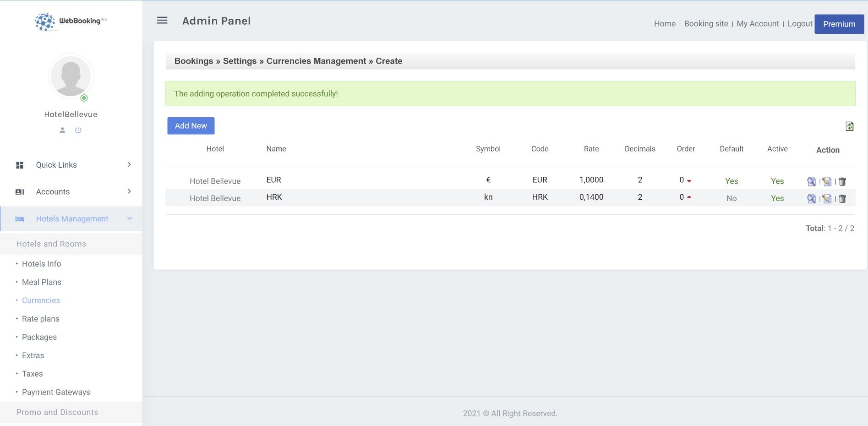Click the Premium button
The image size is (868, 426).
coord(839,24)
